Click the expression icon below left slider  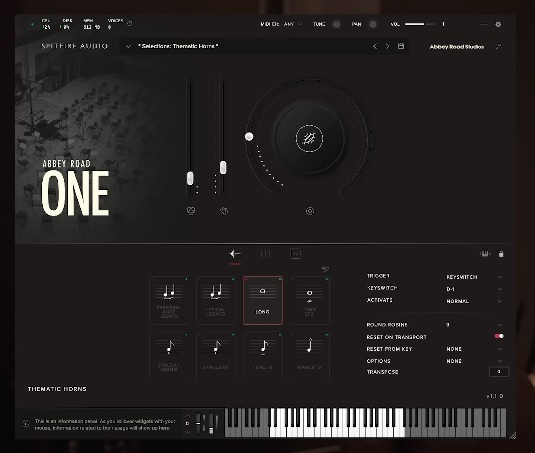tap(191, 211)
